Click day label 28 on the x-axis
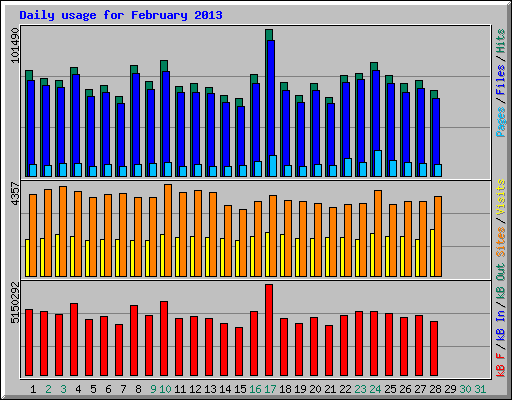Image resolution: width=512 pixels, height=400 pixels. [435, 389]
